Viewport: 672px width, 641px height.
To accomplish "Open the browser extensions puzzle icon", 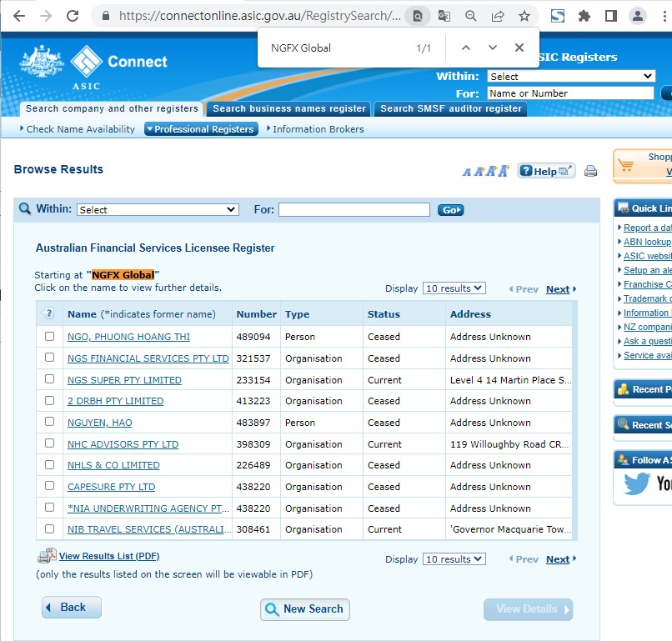I will 584,16.
